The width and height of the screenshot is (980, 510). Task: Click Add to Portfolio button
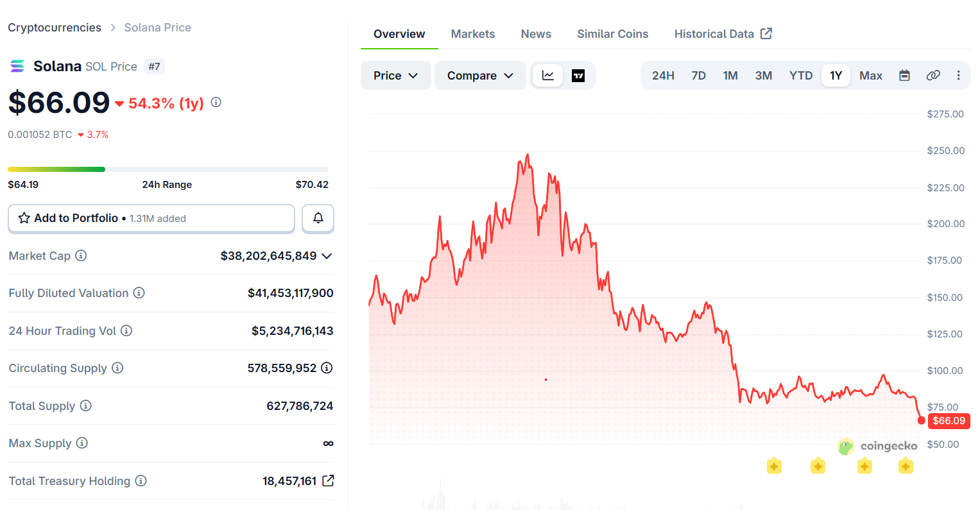(x=151, y=218)
